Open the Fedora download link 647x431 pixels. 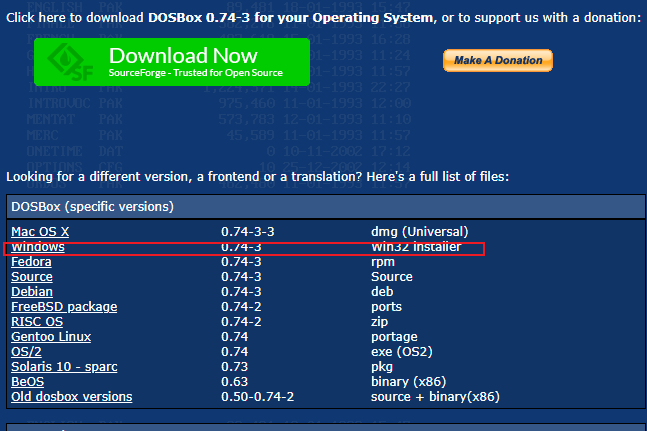coord(31,261)
